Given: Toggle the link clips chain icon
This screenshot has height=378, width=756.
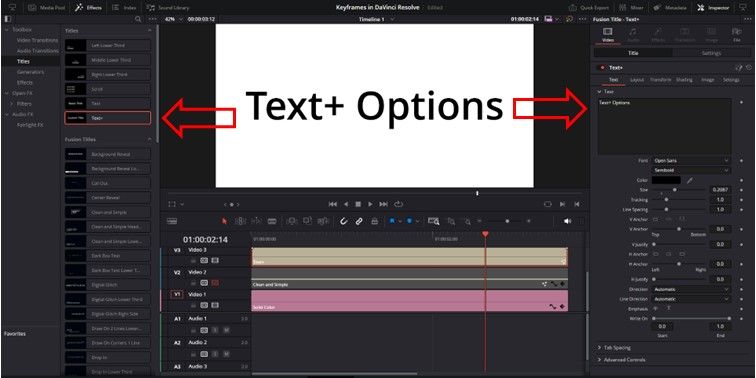Looking at the screenshot, I should pyautogui.click(x=359, y=221).
